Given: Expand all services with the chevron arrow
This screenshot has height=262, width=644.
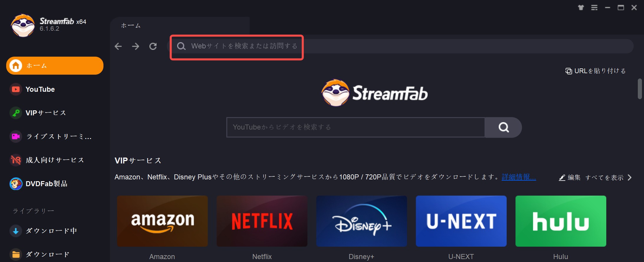Looking at the screenshot, I should click(630, 177).
